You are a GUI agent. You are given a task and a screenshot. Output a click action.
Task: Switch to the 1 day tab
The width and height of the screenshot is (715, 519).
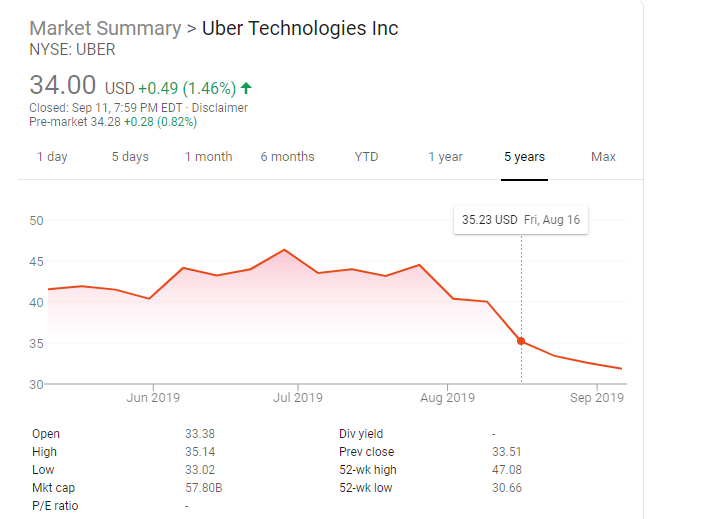[x=52, y=157]
